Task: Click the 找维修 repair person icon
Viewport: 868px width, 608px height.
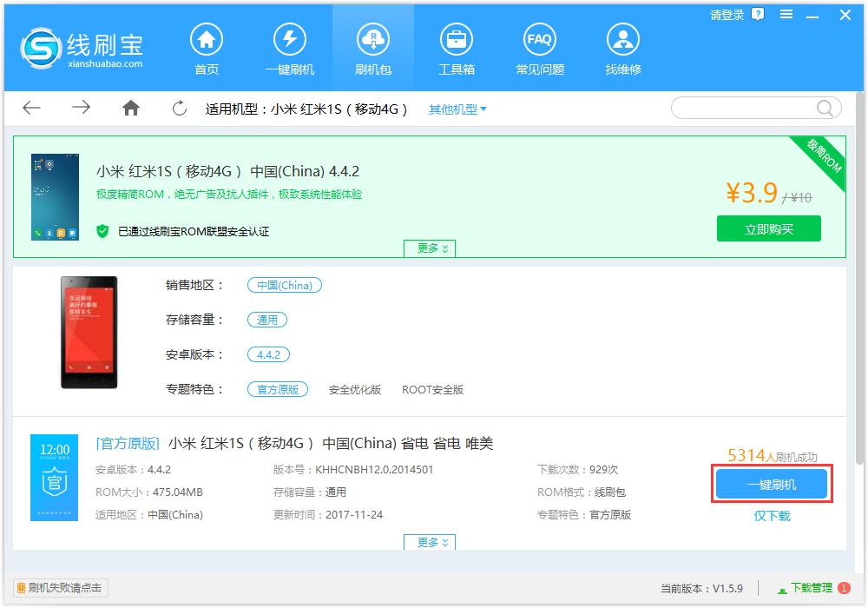Action: tap(622, 40)
